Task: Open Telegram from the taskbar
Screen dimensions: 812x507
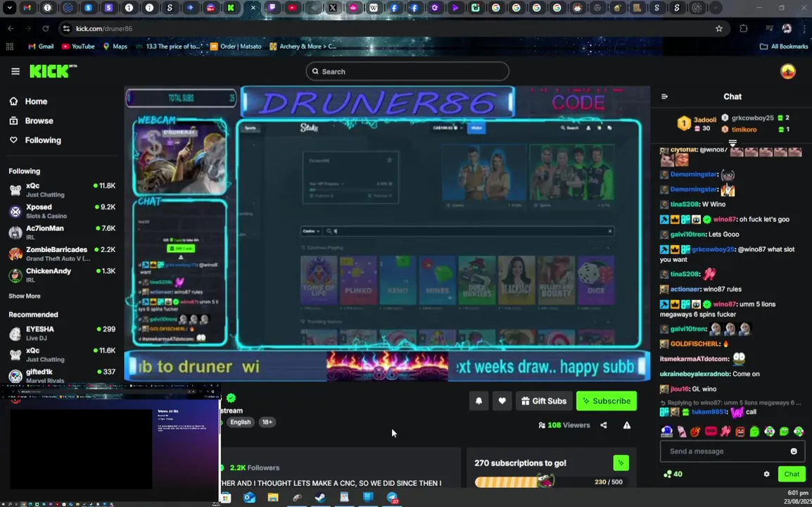Action: click(x=392, y=498)
